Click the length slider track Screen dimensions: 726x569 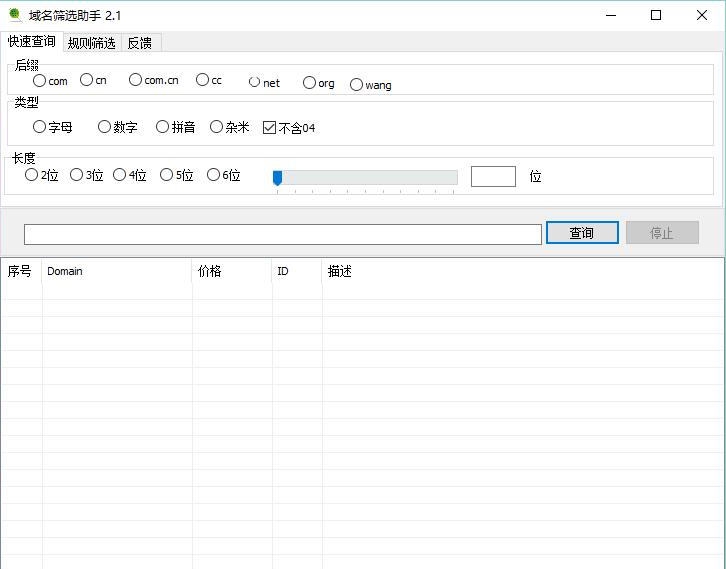tap(365, 177)
